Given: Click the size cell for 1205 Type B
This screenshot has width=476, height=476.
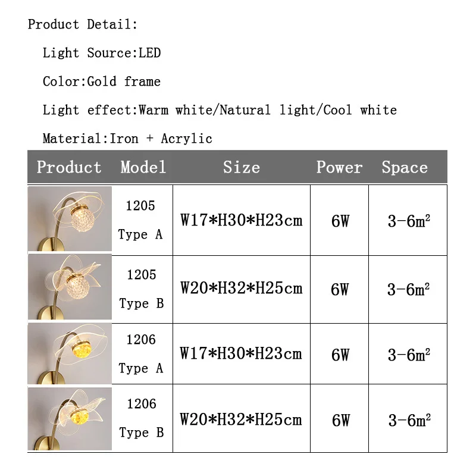Looking at the screenshot, I should 241,289.
